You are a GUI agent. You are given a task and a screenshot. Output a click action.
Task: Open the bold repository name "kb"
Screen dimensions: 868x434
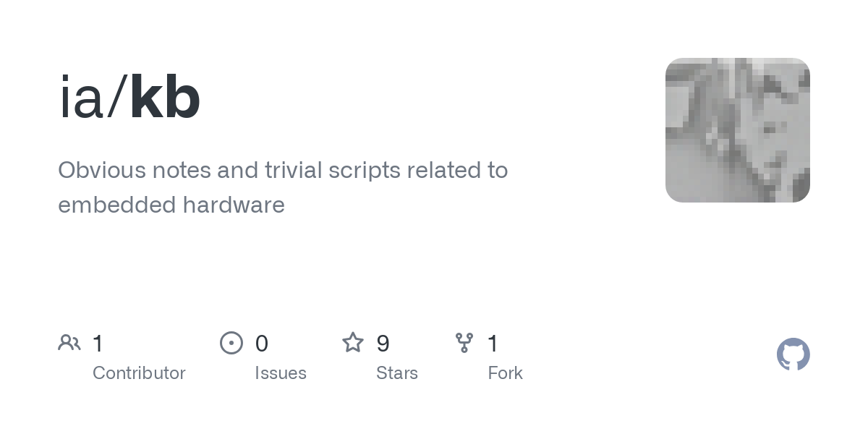point(165,98)
